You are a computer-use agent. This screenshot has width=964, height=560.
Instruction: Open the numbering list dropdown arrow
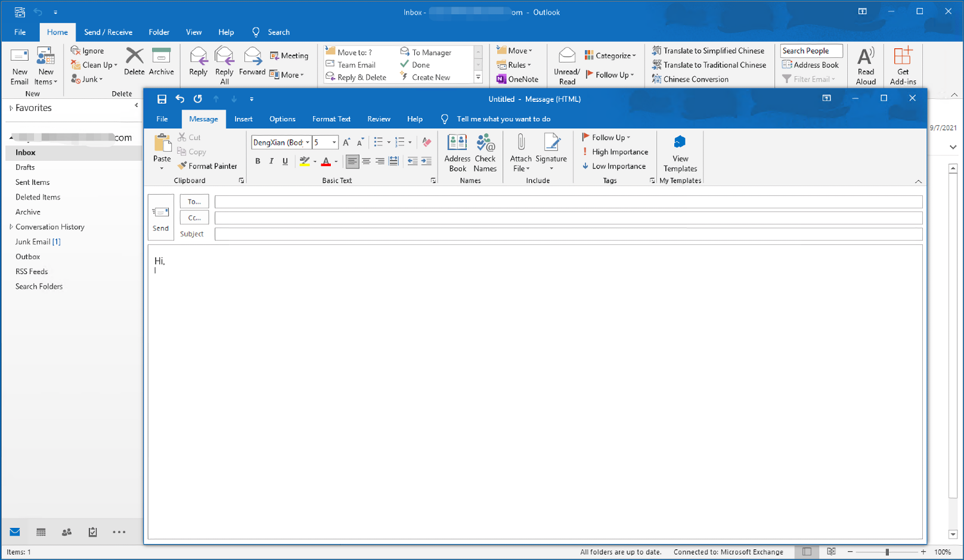coord(410,142)
